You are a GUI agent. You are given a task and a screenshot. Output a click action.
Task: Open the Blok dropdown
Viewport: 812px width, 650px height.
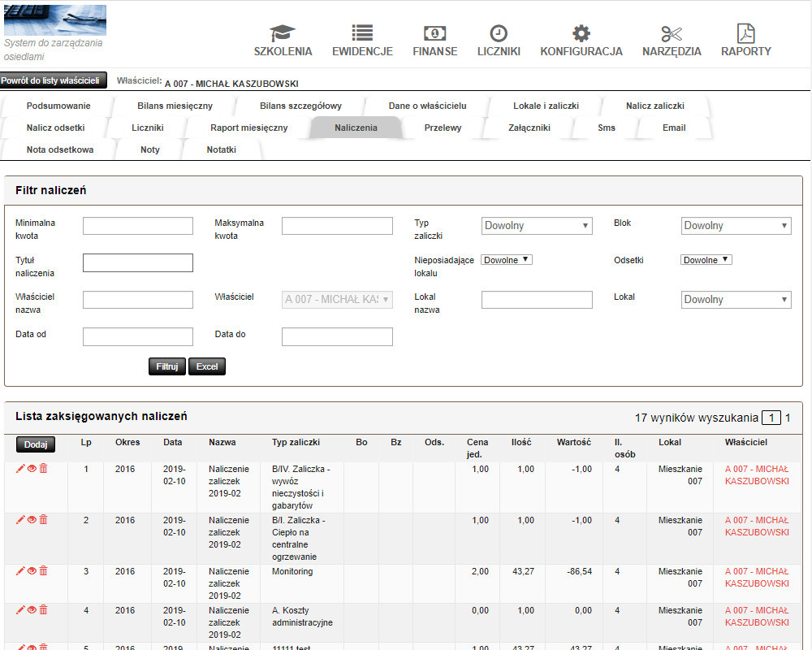point(736,226)
